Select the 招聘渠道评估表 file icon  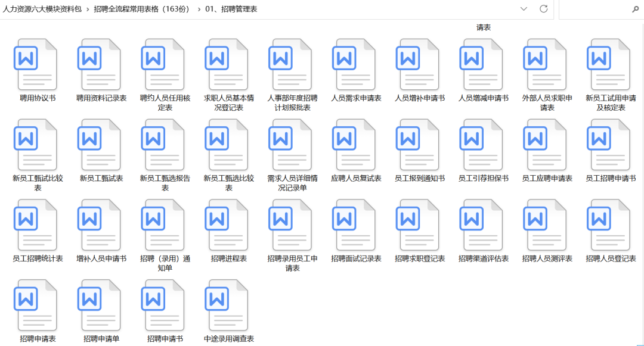pyautogui.click(x=481, y=225)
